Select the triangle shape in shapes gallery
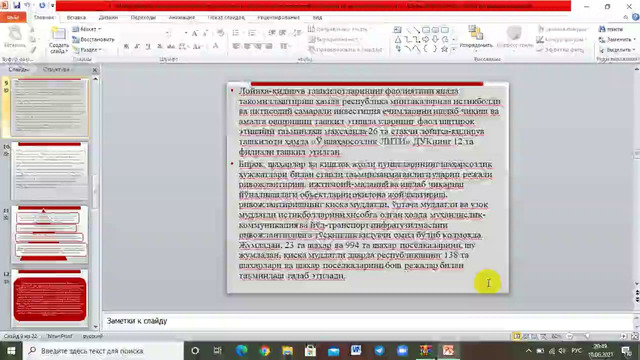This screenshot has height=360, width=640. coord(398,39)
